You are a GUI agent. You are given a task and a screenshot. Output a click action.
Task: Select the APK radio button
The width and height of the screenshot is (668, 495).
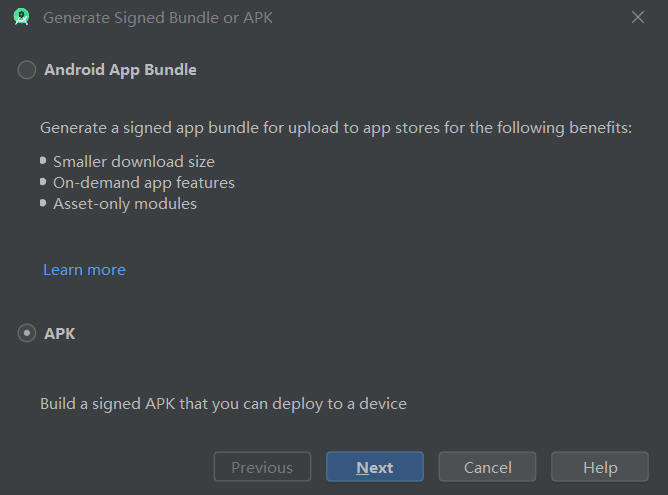(x=26, y=333)
